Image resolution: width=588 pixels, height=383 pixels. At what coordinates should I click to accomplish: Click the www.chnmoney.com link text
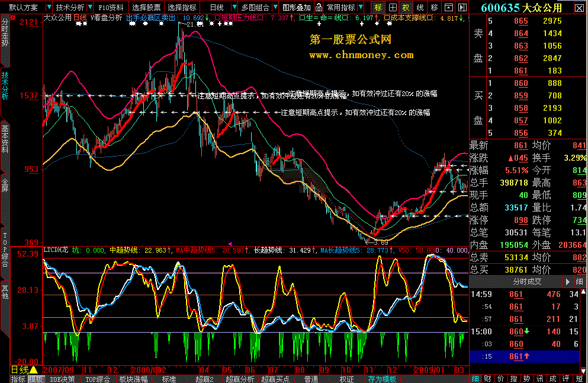(361, 55)
